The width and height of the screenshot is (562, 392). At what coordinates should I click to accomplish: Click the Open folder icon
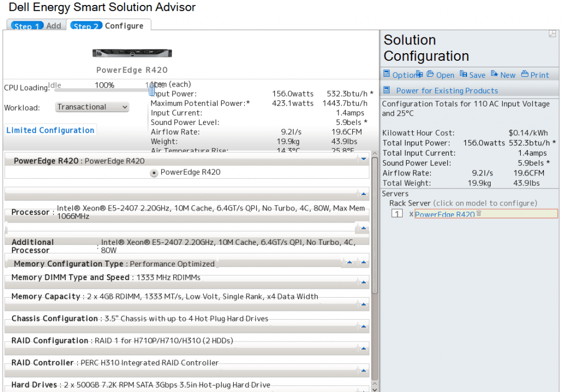coord(430,74)
